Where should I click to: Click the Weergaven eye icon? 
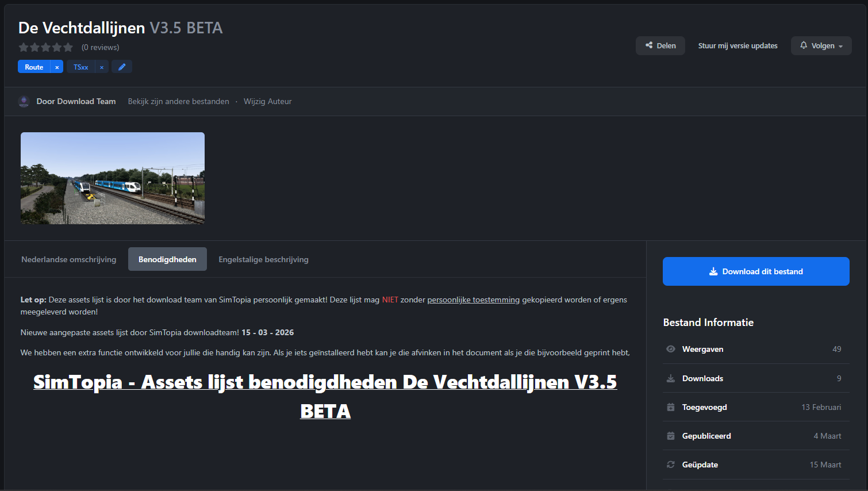pos(670,349)
